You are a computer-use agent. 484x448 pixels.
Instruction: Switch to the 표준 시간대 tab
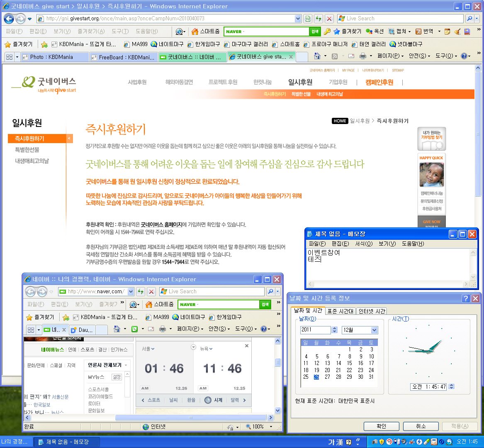(340, 311)
